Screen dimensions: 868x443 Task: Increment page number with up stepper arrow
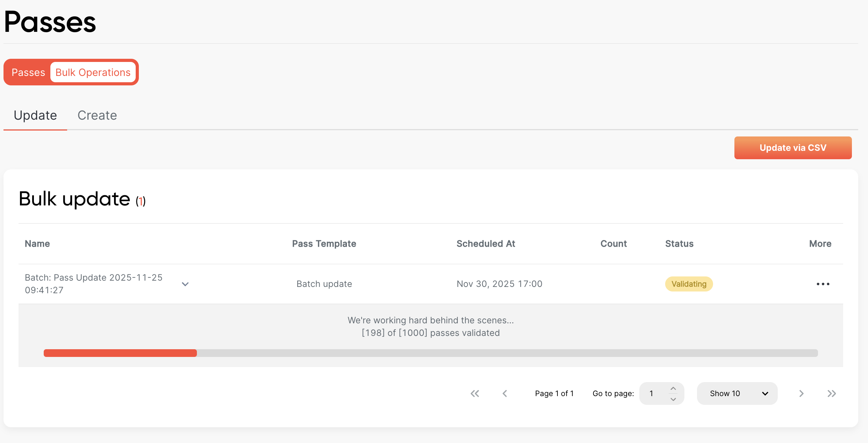click(x=673, y=388)
